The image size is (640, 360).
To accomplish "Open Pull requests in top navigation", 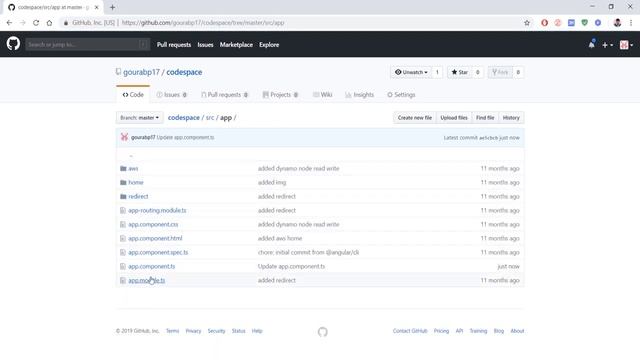I will click(x=174, y=45).
